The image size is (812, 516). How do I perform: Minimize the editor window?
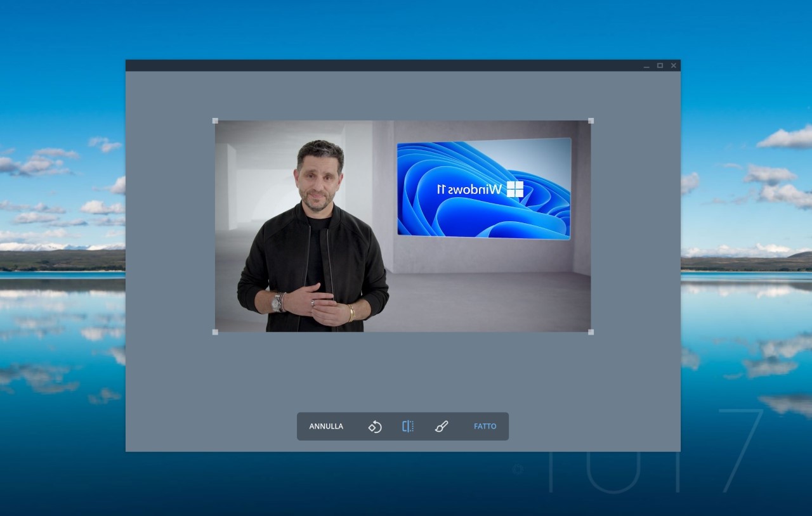[646, 66]
